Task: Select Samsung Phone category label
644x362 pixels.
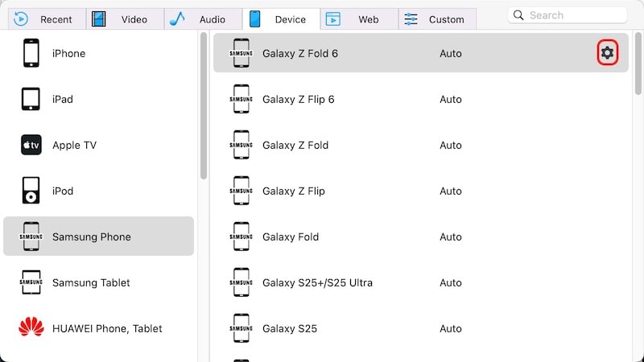Action: click(x=91, y=237)
